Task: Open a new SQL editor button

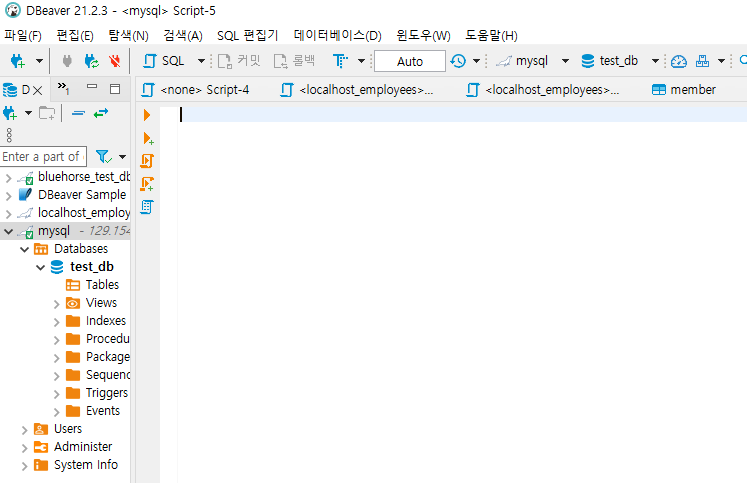Action: [163, 61]
